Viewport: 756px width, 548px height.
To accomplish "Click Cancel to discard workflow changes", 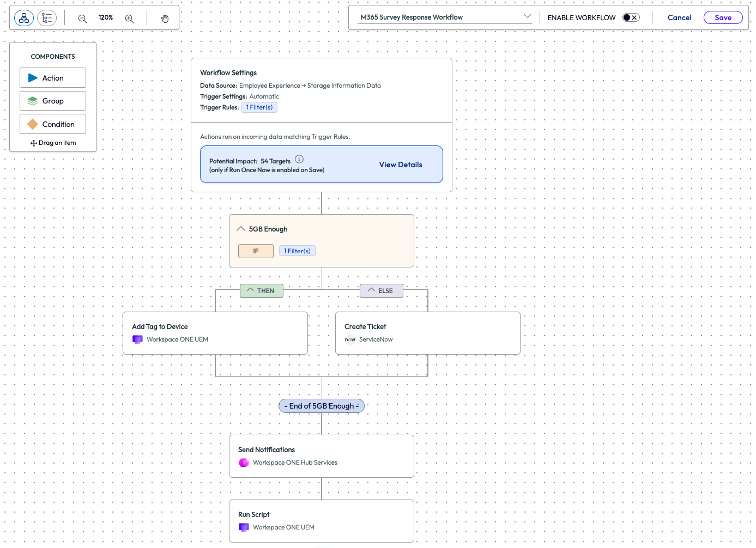I will [679, 17].
